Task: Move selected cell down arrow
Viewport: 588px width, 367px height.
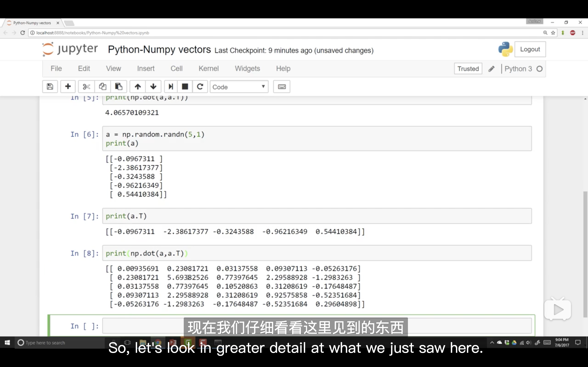Action: click(153, 87)
